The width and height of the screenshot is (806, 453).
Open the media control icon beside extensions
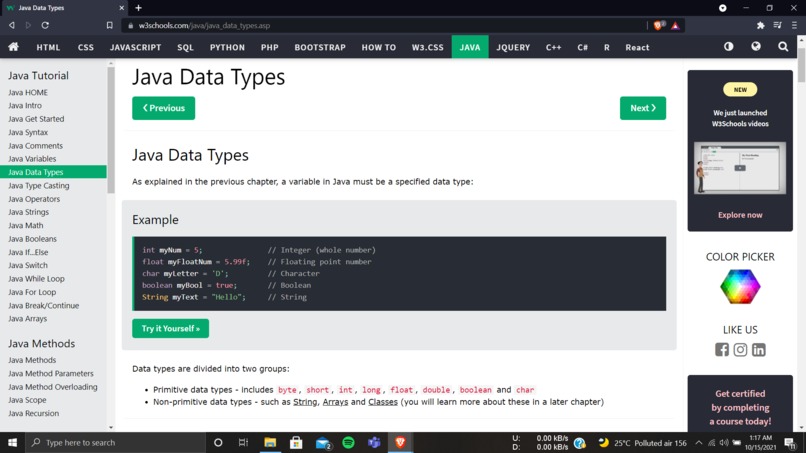[777, 25]
